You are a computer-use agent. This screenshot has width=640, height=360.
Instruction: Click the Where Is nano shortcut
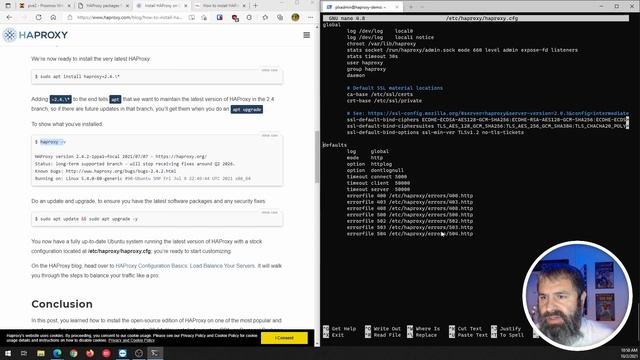423,329
